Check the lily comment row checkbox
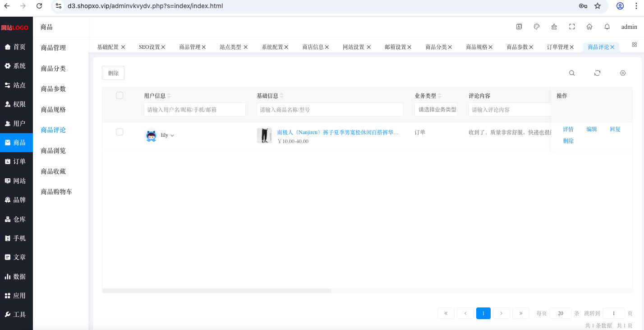This screenshot has height=330, width=644. [x=120, y=132]
